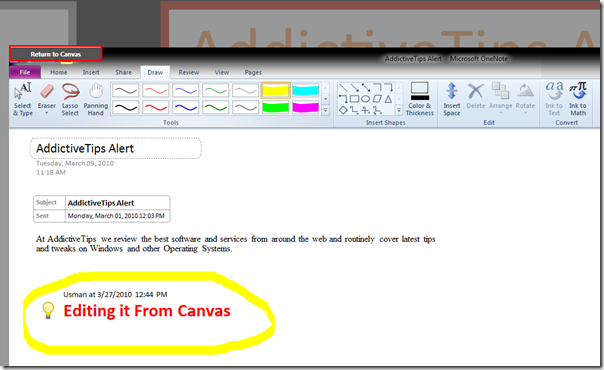This screenshot has height=370, width=604.
Task: Click Return to Canvas button
Action: pos(56,54)
